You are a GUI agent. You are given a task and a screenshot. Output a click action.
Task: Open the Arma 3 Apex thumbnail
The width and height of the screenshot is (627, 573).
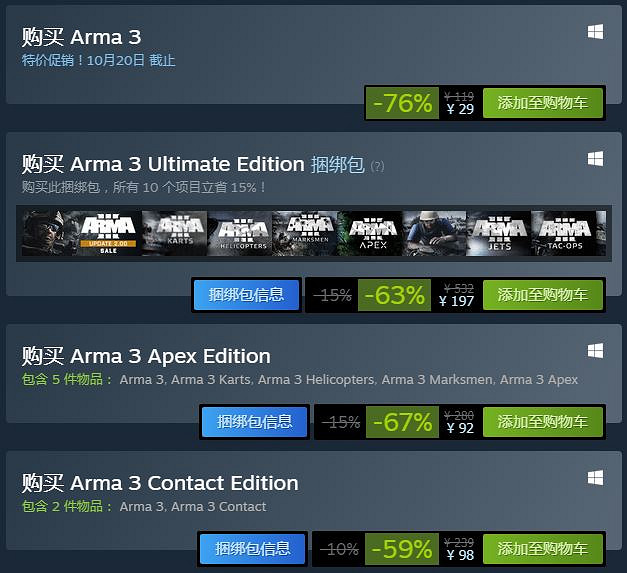pos(370,233)
